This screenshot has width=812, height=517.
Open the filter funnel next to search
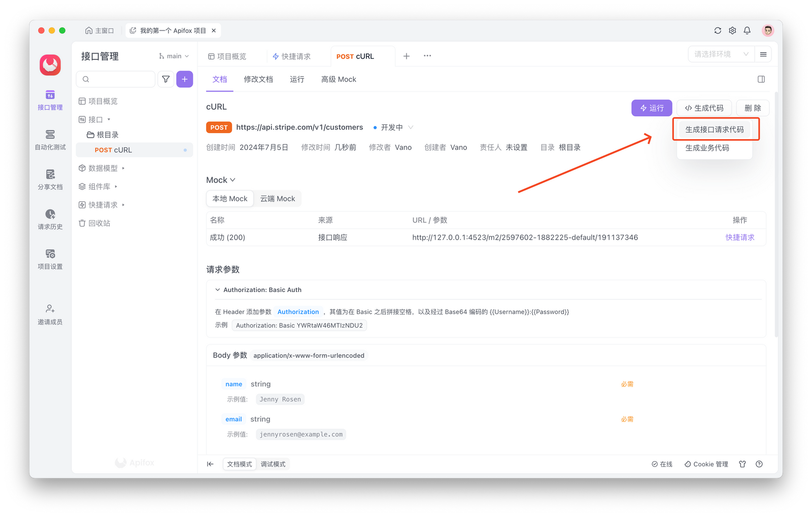point(165,79)
